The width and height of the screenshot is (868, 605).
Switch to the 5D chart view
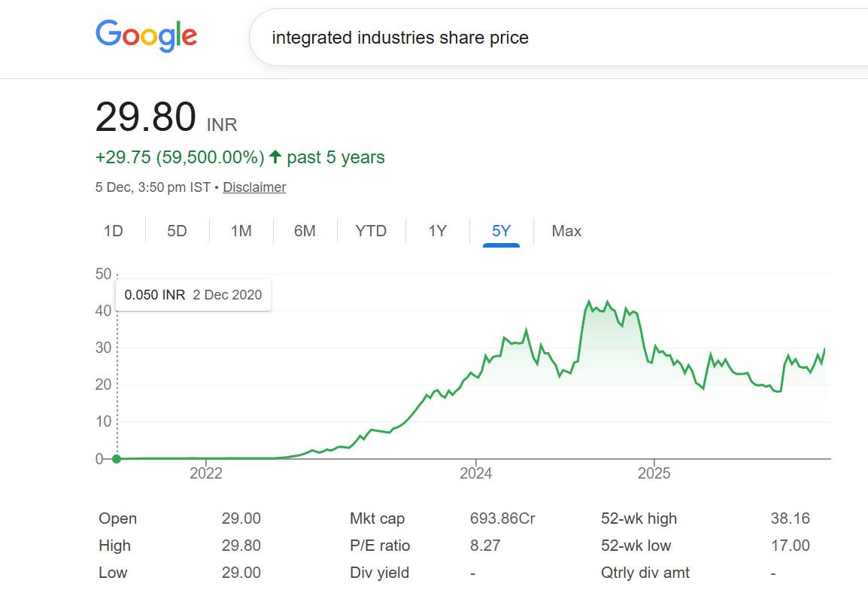coord(176,231)
